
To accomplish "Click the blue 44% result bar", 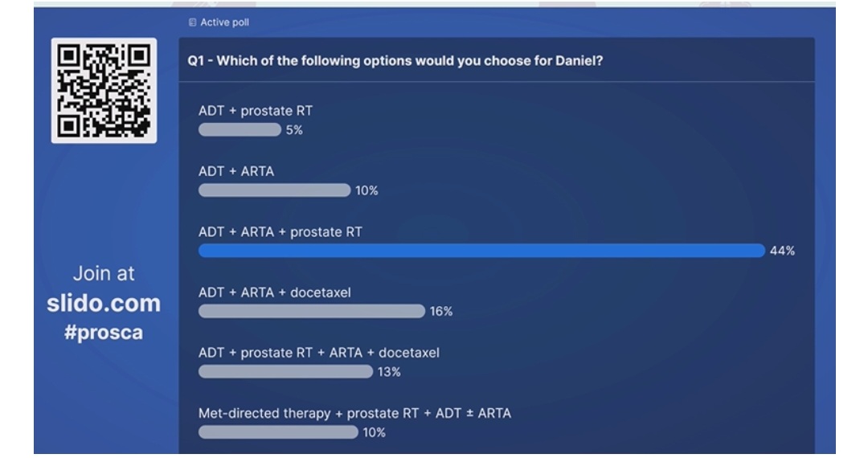I will pos(481,251).
